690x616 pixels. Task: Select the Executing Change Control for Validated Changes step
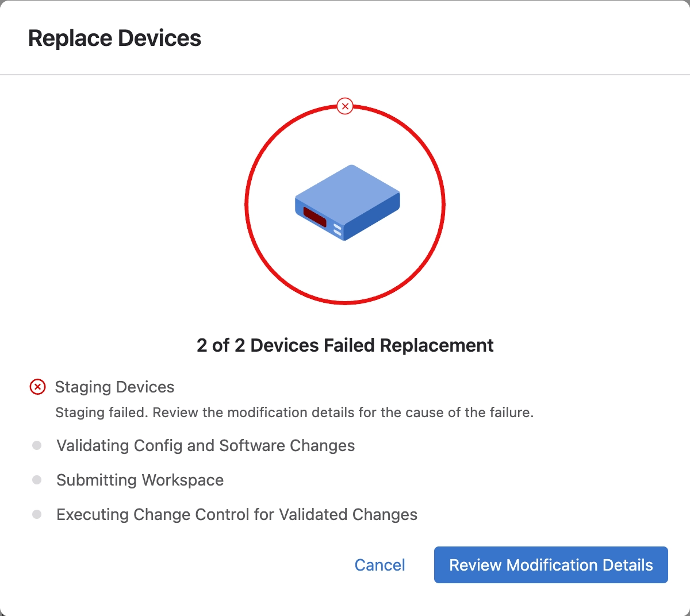click(237, 515)
